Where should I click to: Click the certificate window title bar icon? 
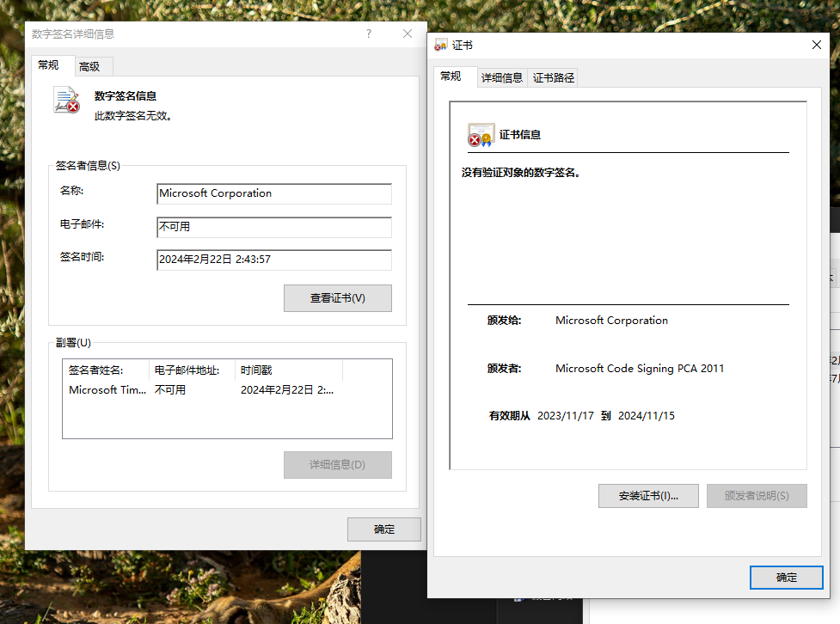(440, 46)
